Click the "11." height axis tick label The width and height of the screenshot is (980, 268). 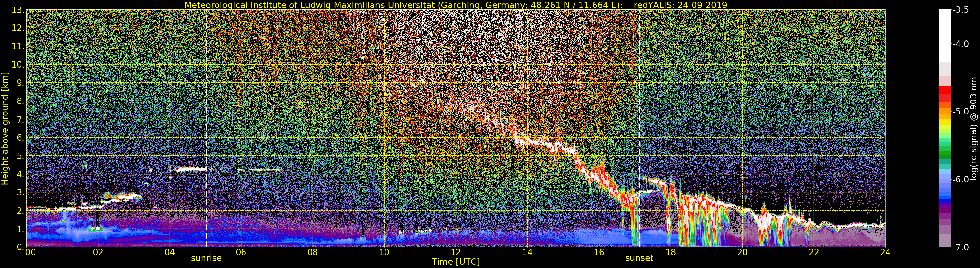click(x=18, y=47)
